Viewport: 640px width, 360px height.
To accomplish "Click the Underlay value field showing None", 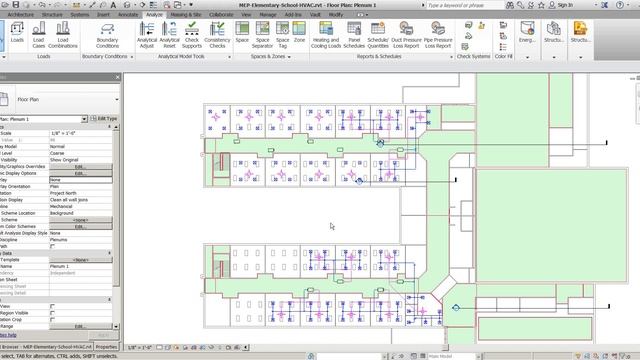I will (x=80, y=180).
